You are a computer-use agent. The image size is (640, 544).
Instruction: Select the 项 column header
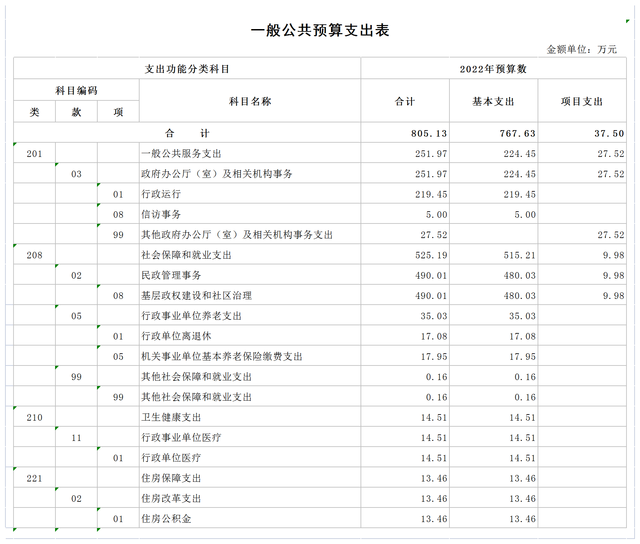click(118, 112)
